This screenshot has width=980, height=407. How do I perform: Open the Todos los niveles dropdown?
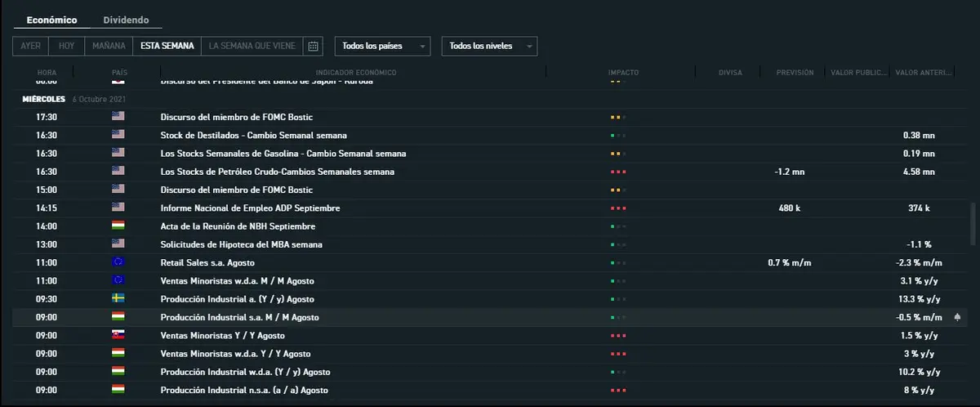point(488,46)
